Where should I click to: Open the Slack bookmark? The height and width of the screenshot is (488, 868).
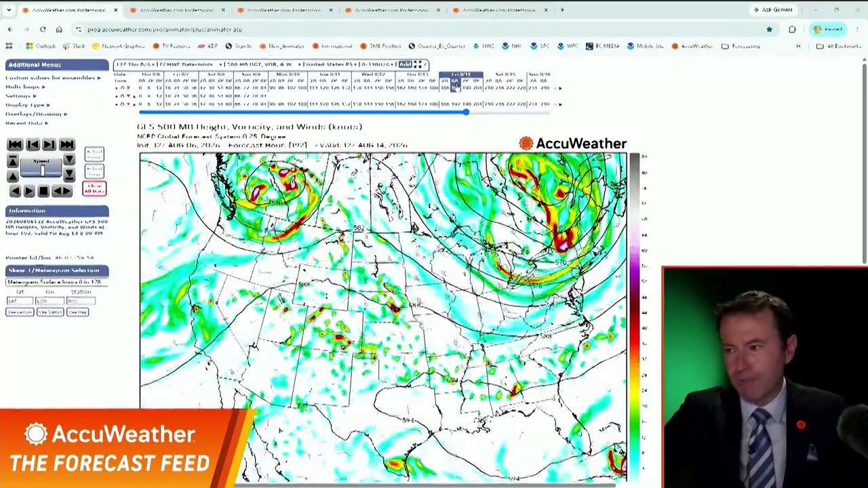[73, 46]
